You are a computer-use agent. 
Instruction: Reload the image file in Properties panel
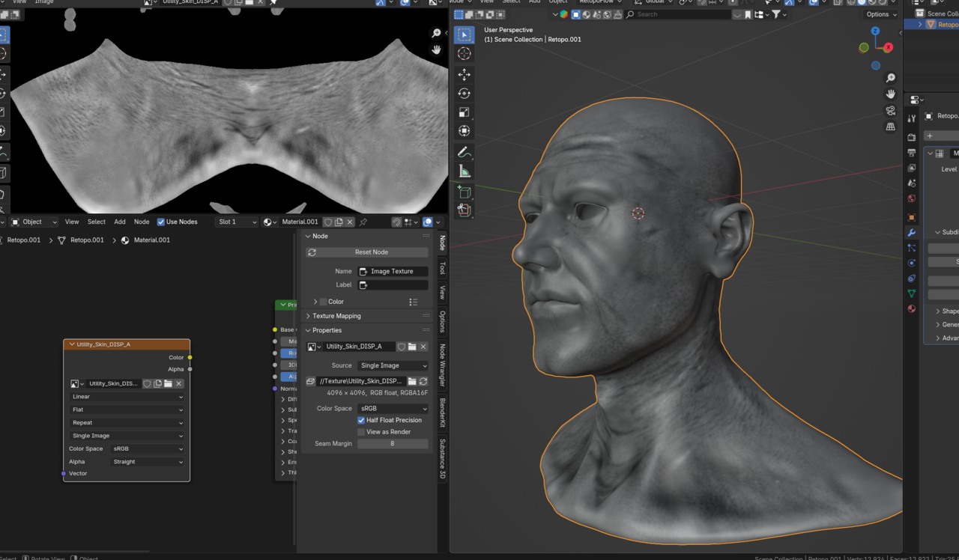(x=423, y=381)
